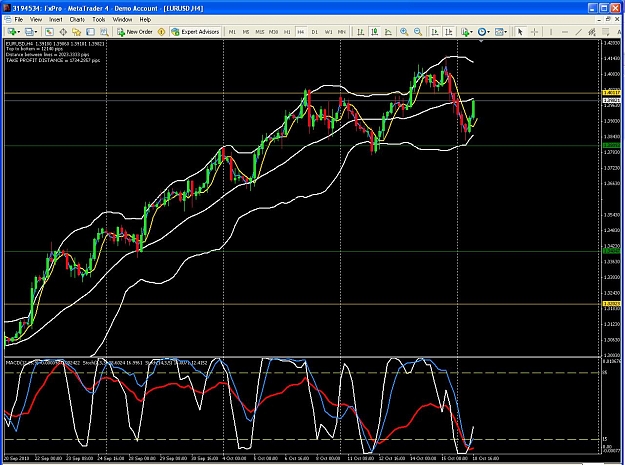Viewport: 625px width, 465px height.
Task: Open the Indicators list dropdown
Action: (466, 32)
